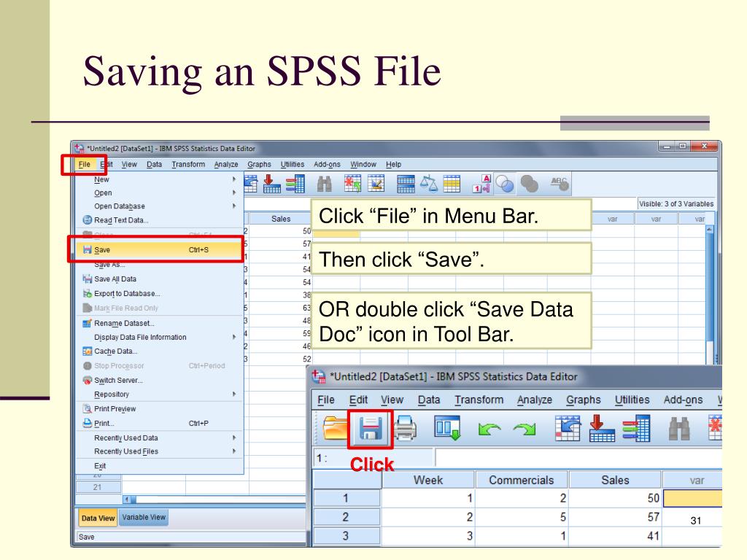Choose Save in the File menu
747x560 pixels.
click(158, 249)
